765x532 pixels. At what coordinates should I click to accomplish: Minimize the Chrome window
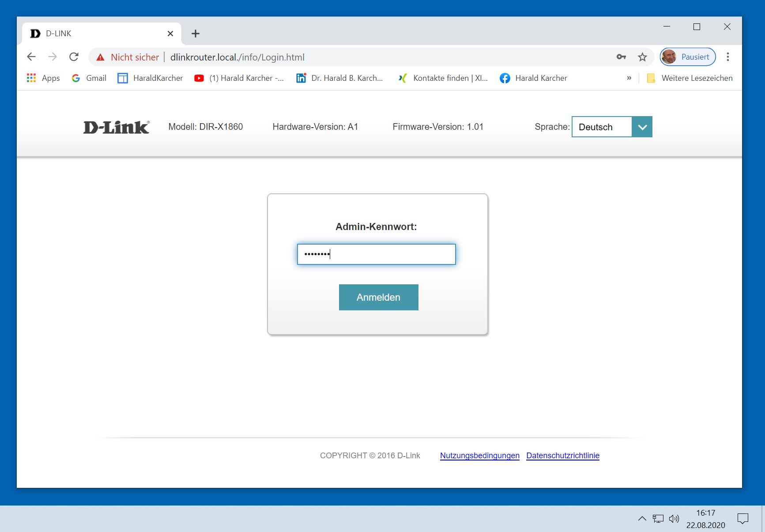click(667, 27)
